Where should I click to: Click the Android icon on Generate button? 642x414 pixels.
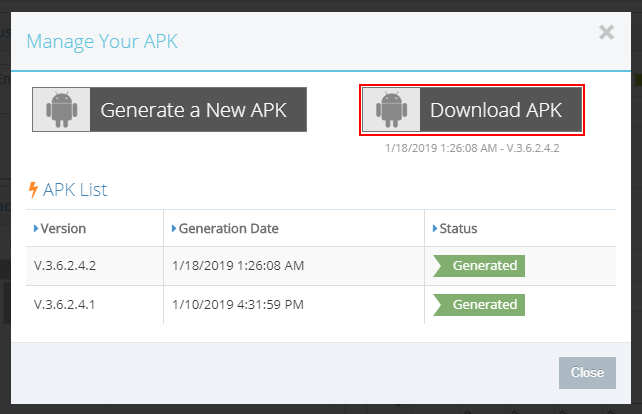click(62, 109)
